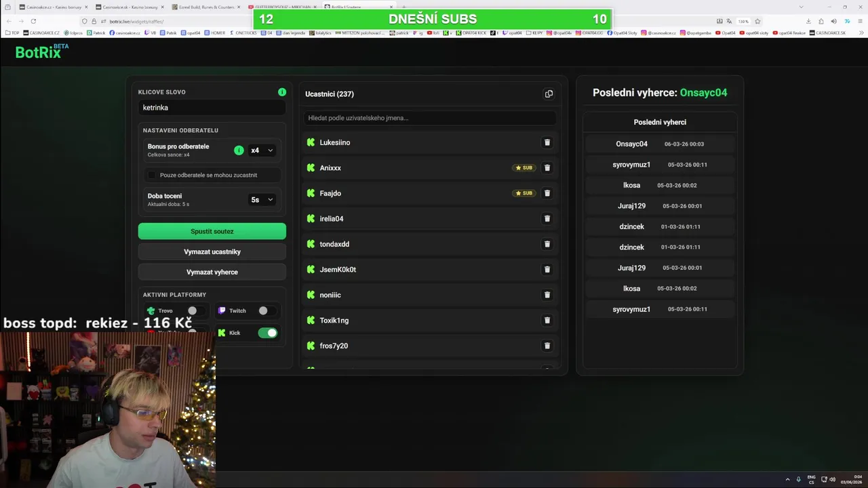Click the info icon next to Bonus pro odberatele
Viewport: 868px width, 488px height.
pos(239,150)
